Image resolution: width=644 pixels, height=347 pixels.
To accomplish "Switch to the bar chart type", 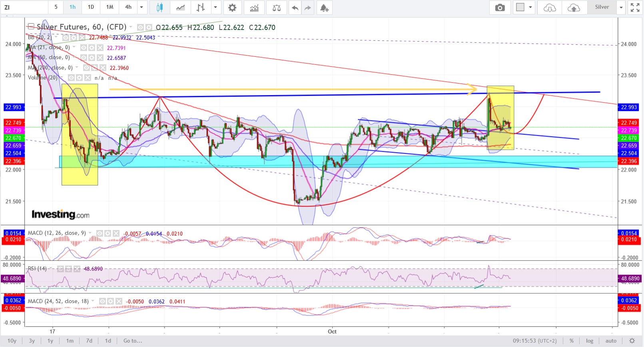I will click(201, 7).
